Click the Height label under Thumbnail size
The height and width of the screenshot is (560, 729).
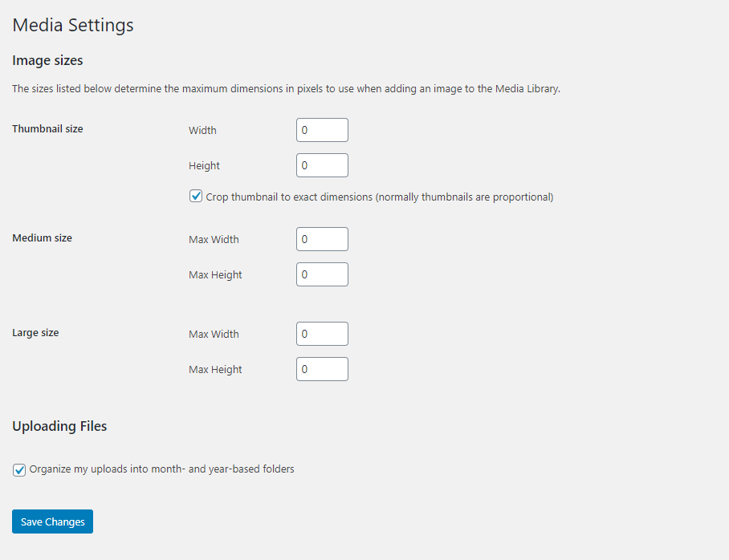(204, 165)
